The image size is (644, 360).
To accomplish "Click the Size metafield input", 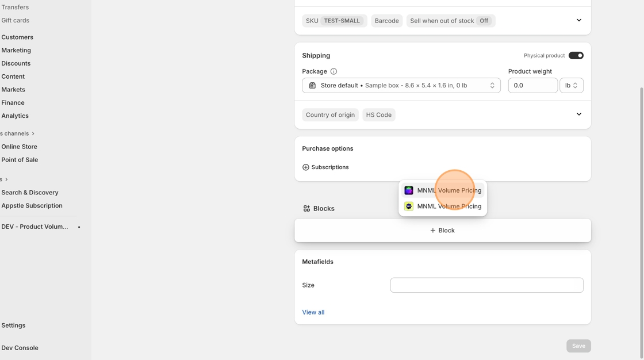I will (486, 285).
